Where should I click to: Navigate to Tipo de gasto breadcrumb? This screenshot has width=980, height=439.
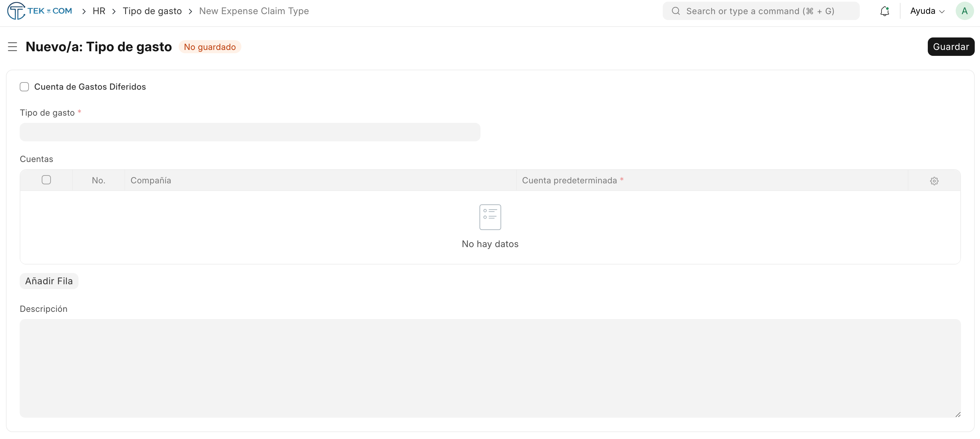[x=152, y=11]
